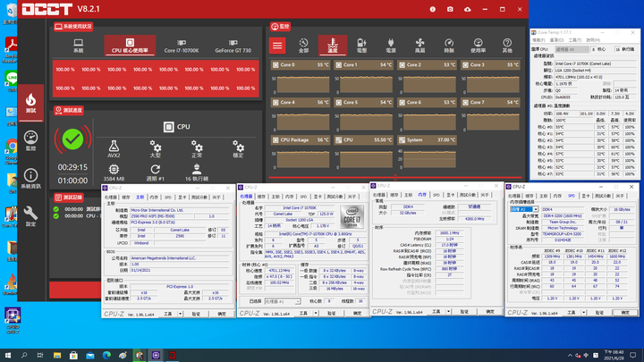Open File Explorer from the taskbar

coord(57,356)
